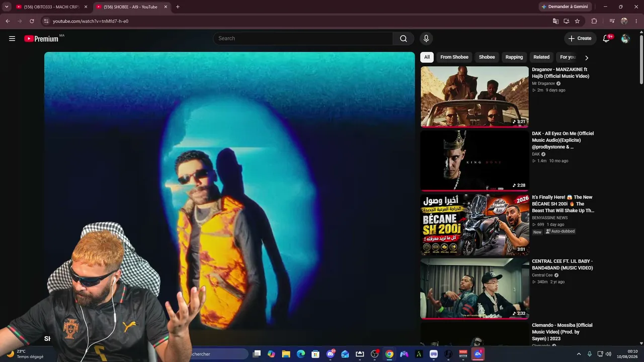Click the YouTube search magnifier button

[404, 39]
